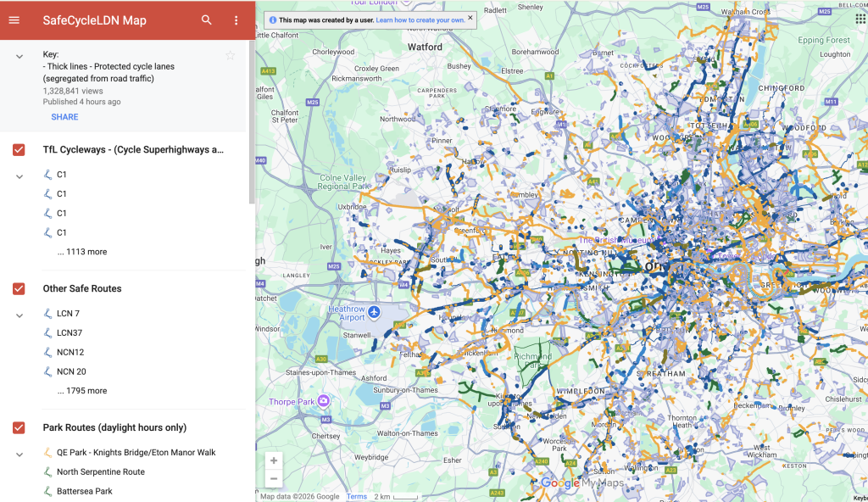Click the LCN 7 route icon
The image size is (868, 502).
(x=48, y=314)
